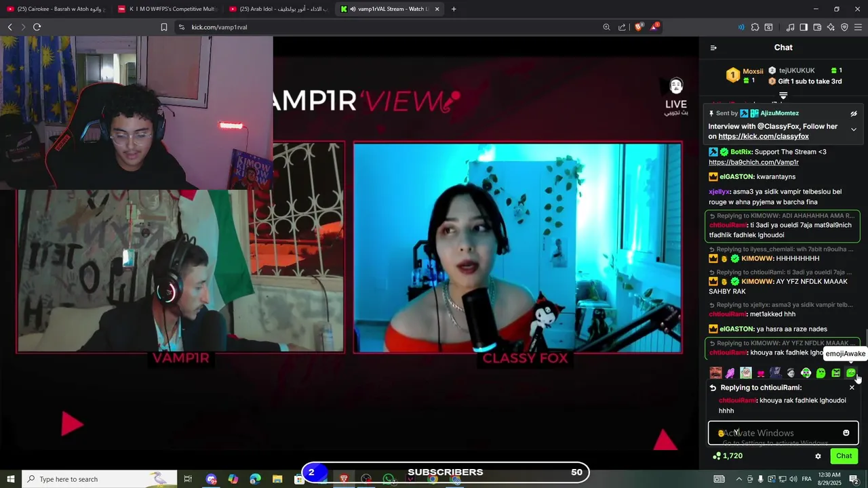Screen dimensions: 868x488
Task: Open the ba9chich.com/Vamp1r link
Action: click(x=753, y=162)
